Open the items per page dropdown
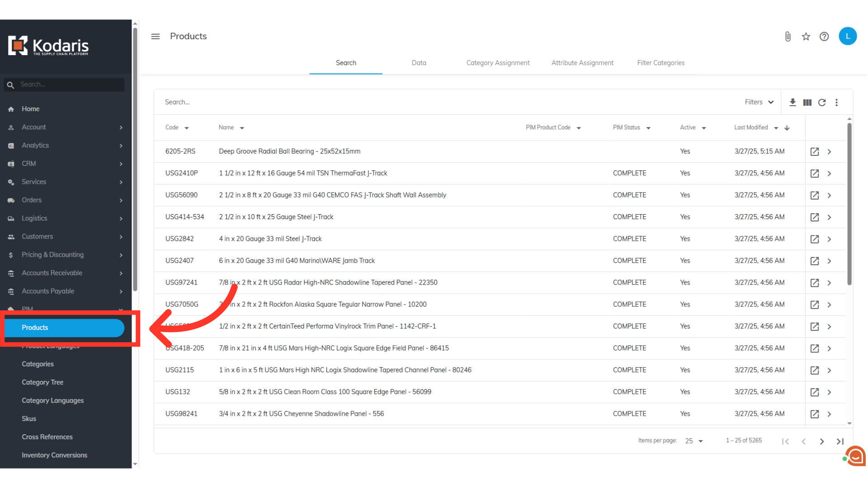This screenshot has height=488, width=868. 694,441
